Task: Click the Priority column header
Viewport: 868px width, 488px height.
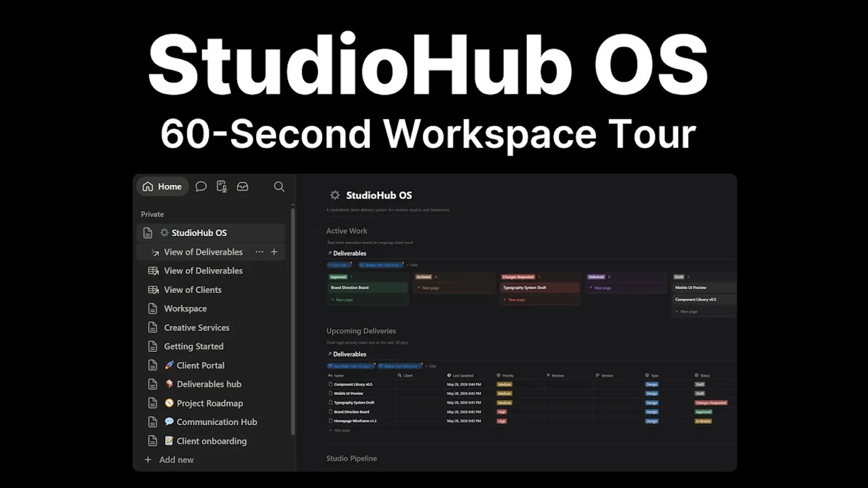Action: 505,375
